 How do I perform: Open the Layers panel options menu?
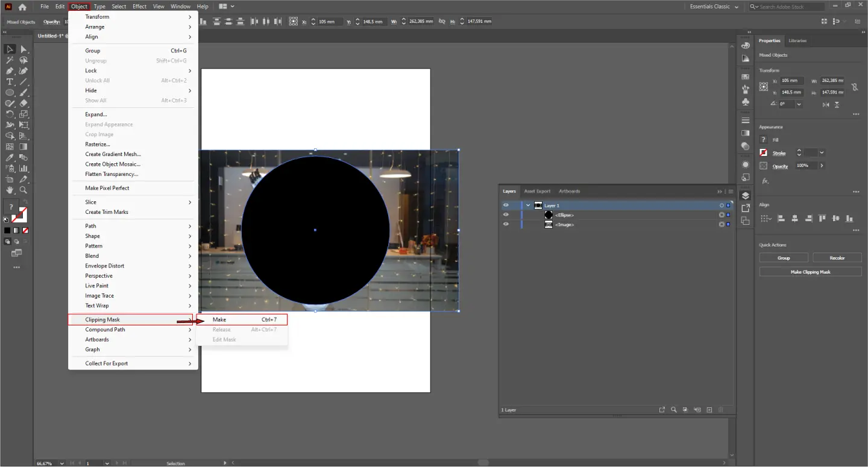click(x=730, y=191)
